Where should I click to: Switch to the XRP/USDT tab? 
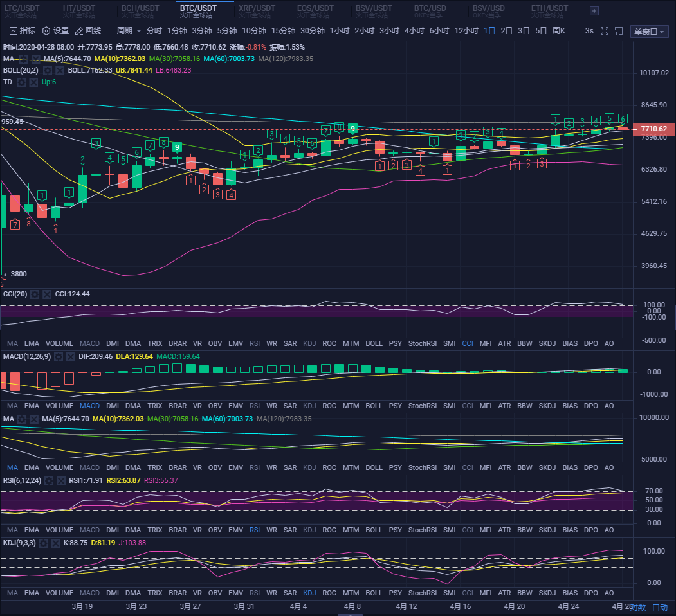pos(257,10)
